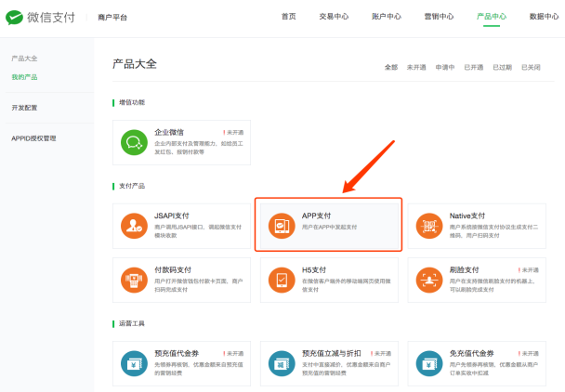Click the 增值功能 section heading
Viewport: 565px width, 392px height.
(132, 103)
